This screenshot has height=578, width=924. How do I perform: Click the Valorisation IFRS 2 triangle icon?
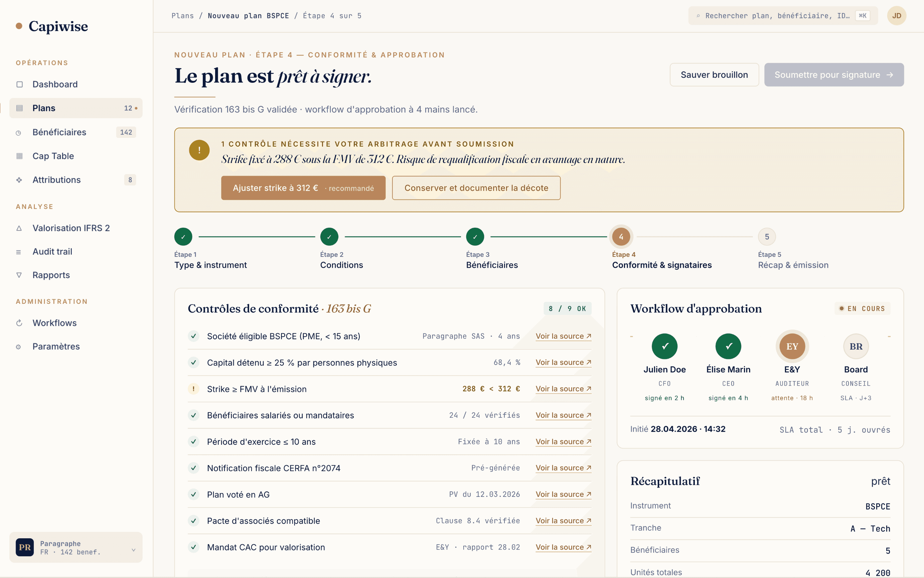(19, 228)
